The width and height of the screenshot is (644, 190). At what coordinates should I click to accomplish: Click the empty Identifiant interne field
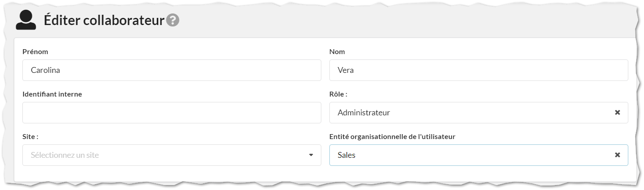tap(172, 113)
